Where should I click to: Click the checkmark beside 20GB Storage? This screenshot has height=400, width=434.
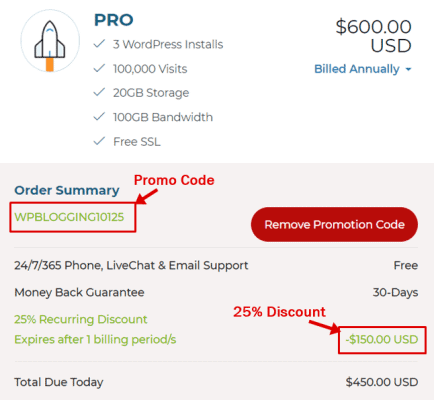pyautogui.click(x=99, y=92)
